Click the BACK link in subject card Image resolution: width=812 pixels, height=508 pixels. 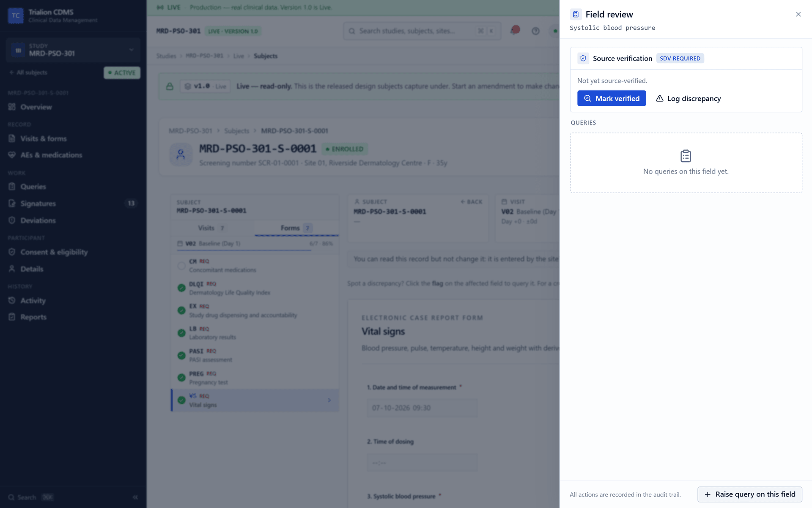(x=471, y=202)
